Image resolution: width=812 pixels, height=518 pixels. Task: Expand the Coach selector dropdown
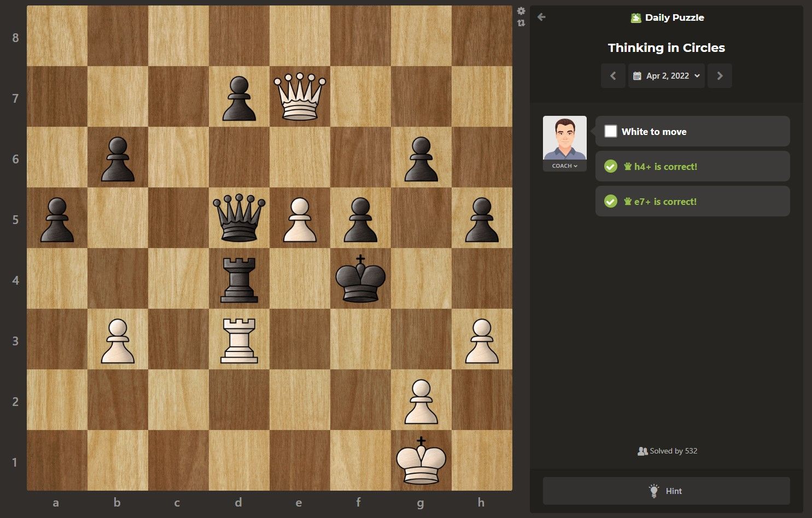click(x=564, y=166)
